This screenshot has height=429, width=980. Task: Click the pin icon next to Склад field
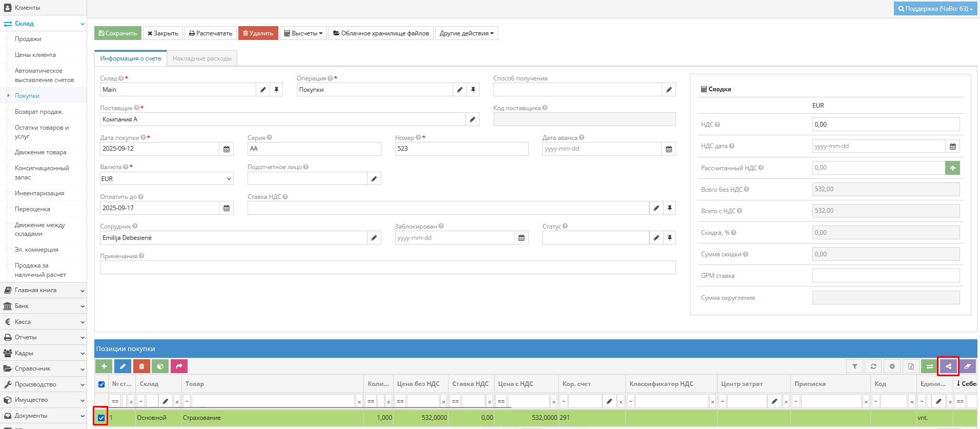point(276,90)
